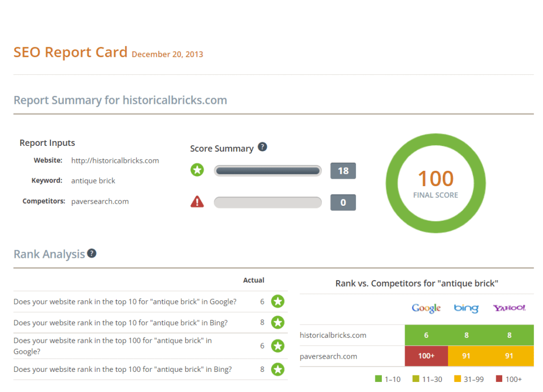543x392 pixels.
Task: Open the http://historicalbricks.com website link
Action: coord(115,161)
